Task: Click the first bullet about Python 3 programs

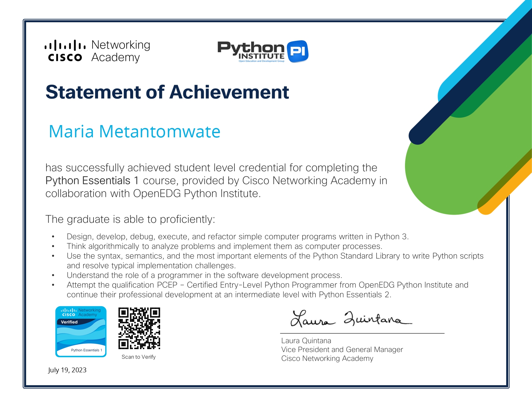Action: (x=238, y=237)
